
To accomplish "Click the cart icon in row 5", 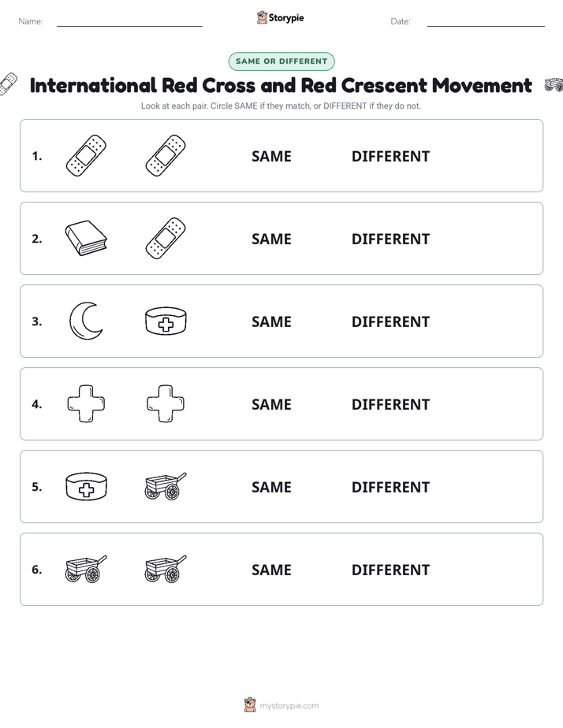I will tap(166, 486).
